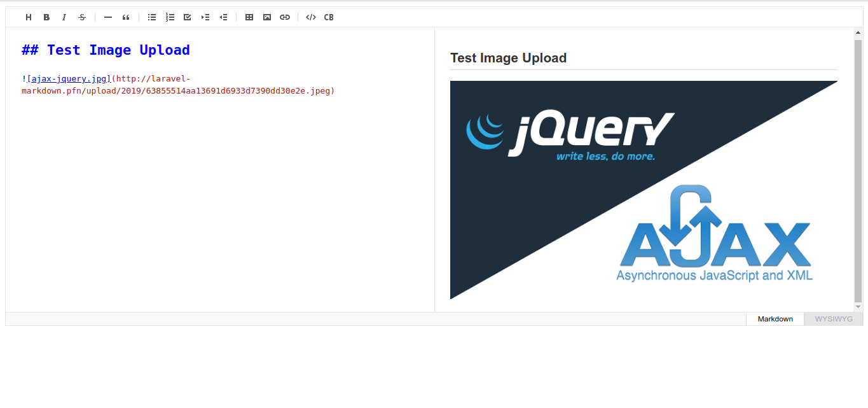This screenshot has height=408, width=868.
Task: Insert a task checklist
Action: coord(188,17)
